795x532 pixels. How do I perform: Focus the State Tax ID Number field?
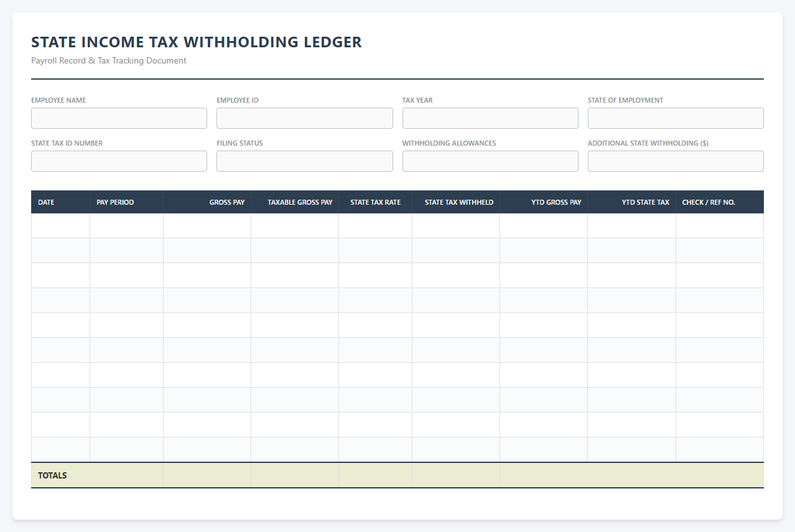119,161
